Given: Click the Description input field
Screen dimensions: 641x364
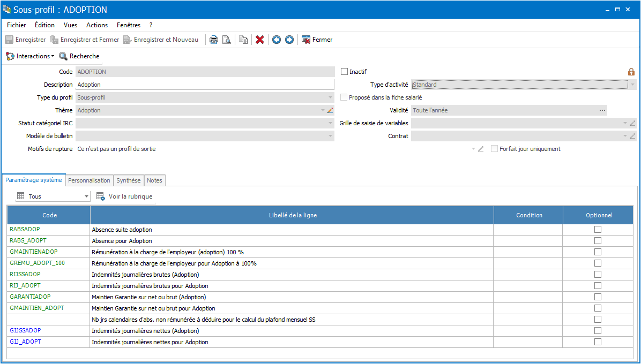Looking at the screenshot, I should point(205,85).
